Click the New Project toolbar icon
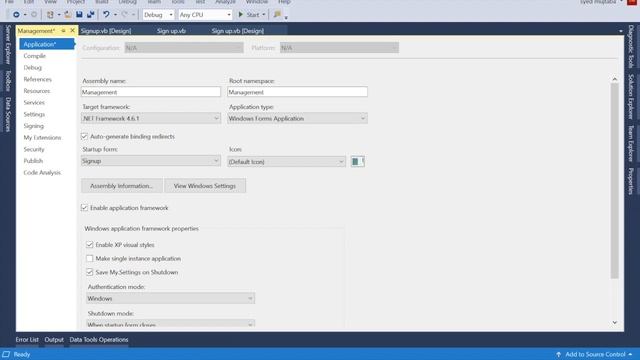Image resolution: width=640 pixels, height=360 pixels. click(x=50, y=15)
